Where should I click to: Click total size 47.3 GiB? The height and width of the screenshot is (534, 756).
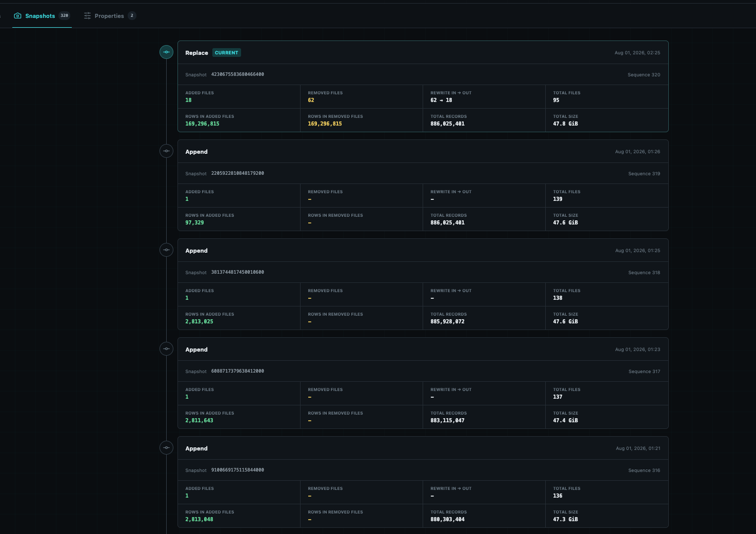point(565,519)
